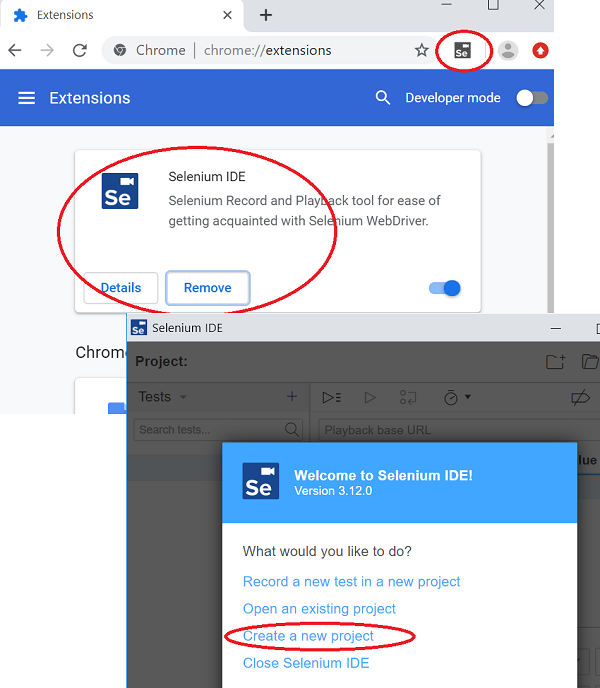
Task: Click the Playback base URL field
Action: [459, 430]
